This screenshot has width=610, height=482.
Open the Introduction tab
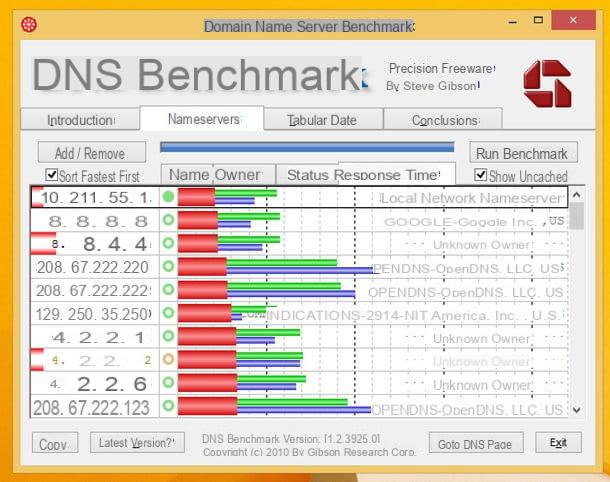tap(80, 120)
